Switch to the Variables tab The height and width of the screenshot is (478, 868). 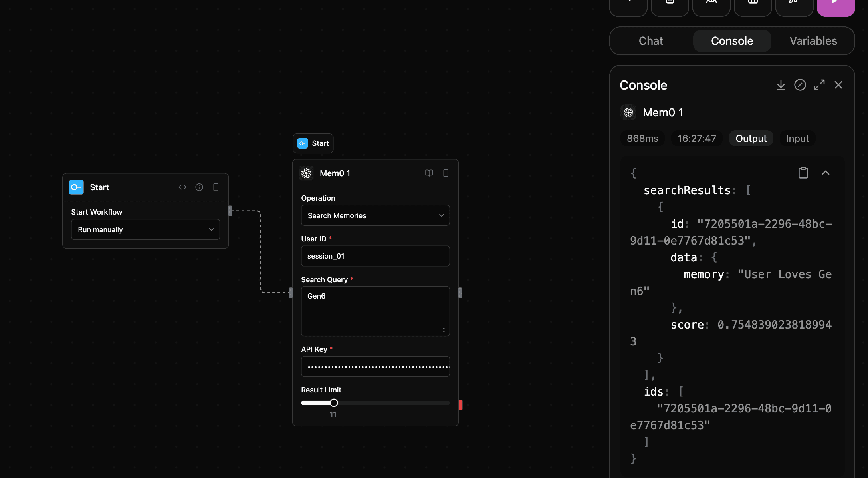813,41
